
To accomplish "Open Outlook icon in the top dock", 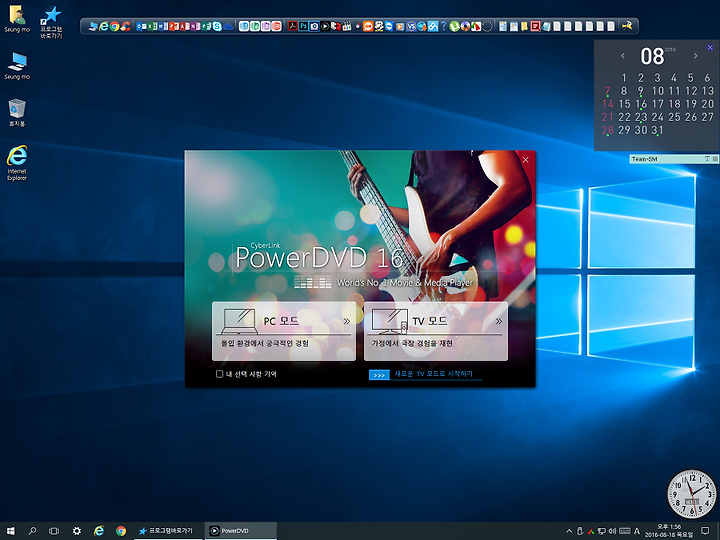I will (x=141, y=26).
